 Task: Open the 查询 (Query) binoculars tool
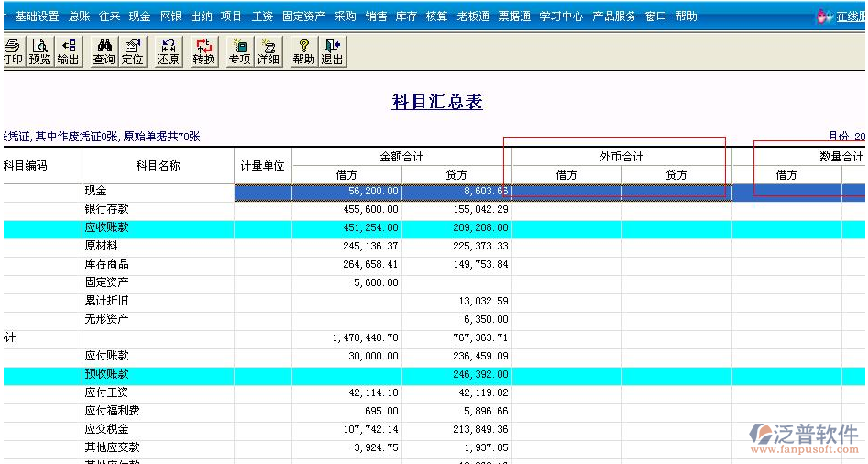pos(104,51)
